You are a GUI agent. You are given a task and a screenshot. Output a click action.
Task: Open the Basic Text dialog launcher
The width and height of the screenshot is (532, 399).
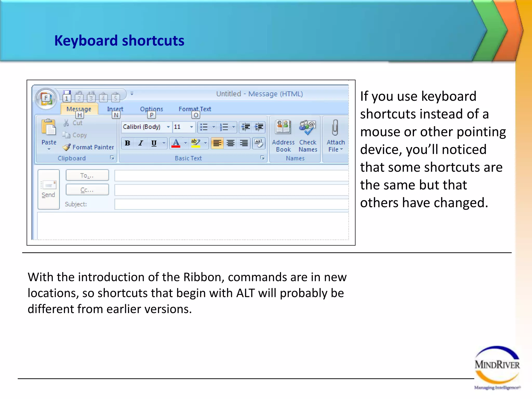tap(263, 158)
